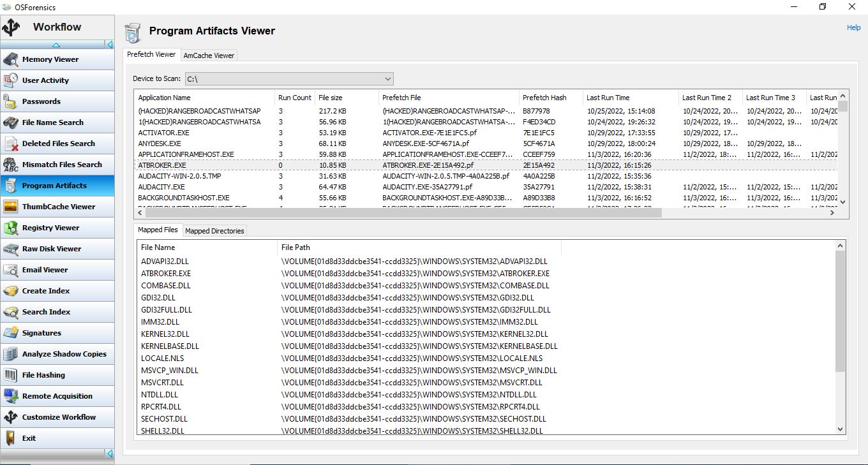The height and width of the screenshot is (465, 868).
Task: Switch to the AmCache Viewer tab
Action: click(209, 55)
